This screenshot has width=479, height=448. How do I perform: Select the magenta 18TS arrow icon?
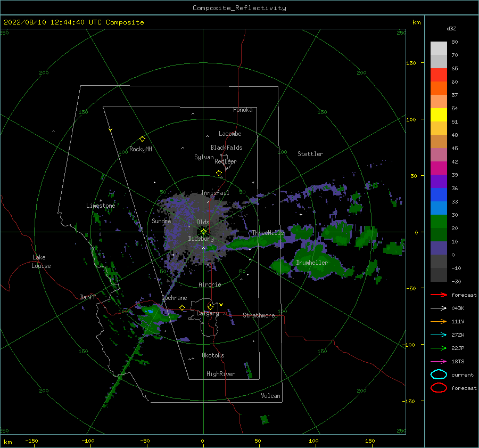point(439,362)
